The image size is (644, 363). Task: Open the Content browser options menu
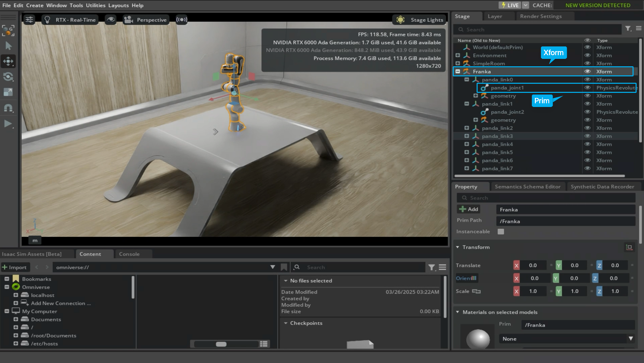pos(443,267)
